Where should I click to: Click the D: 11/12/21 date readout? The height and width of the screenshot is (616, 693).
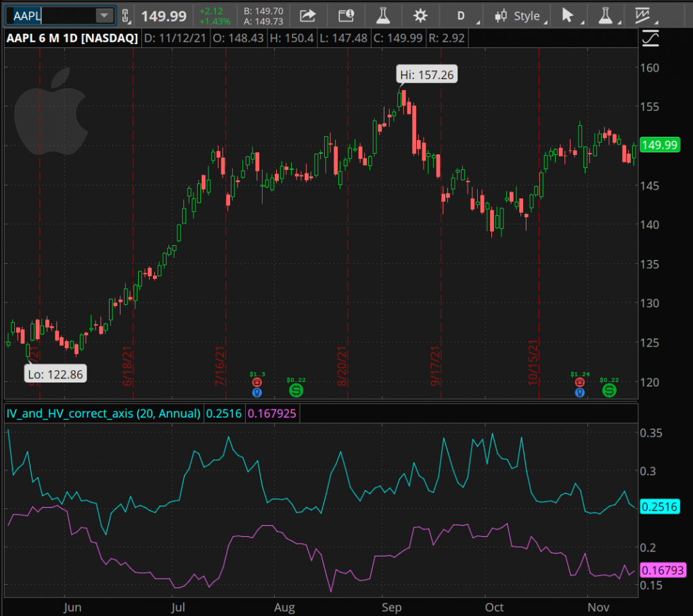pyautogui.click(x=175, y=38)
